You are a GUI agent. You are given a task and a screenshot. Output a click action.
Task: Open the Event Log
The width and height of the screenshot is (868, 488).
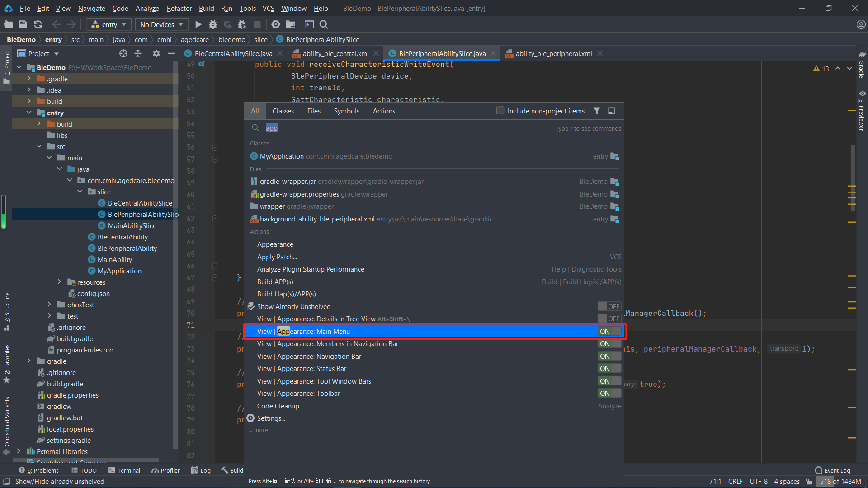[832, 470]
